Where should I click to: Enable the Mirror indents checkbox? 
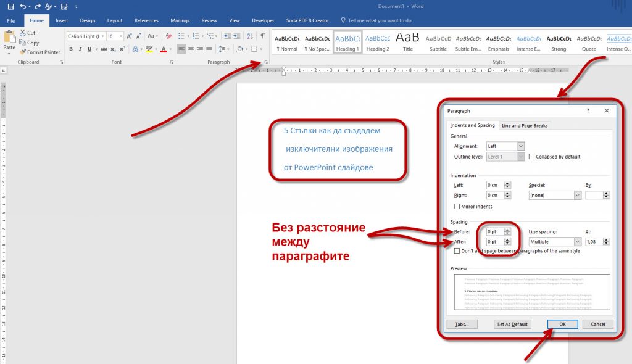click(457, 206)
